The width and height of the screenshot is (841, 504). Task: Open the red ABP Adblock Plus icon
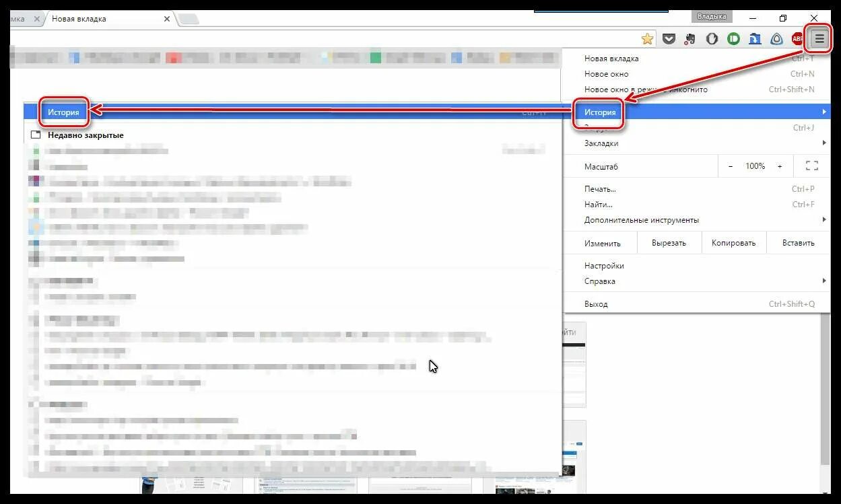798,39
